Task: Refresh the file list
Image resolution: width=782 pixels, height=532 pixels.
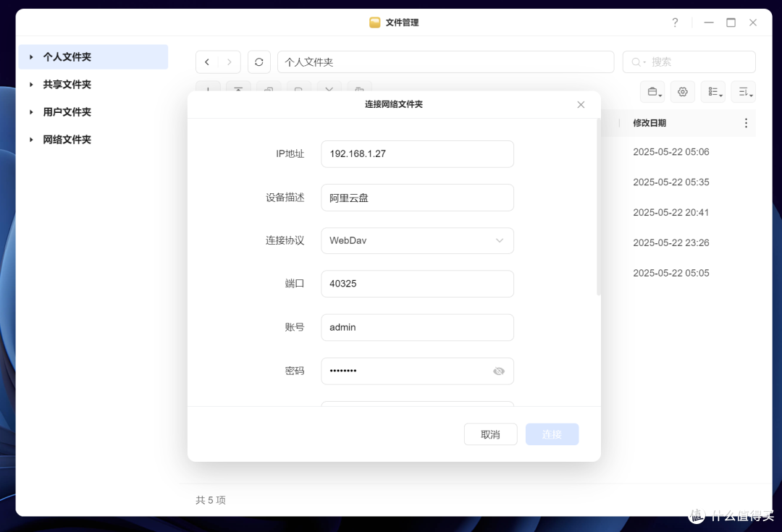Action: 258,62
